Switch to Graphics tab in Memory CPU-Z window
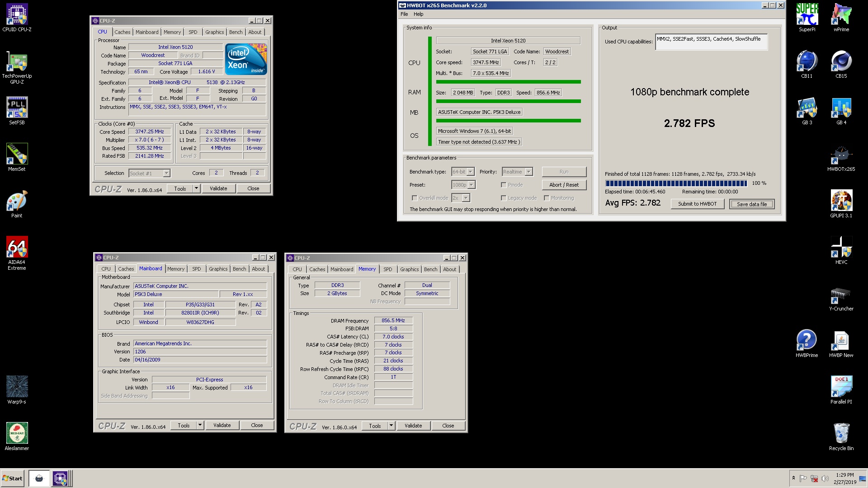Screen dimensions: 868x488 coord(409,269)
